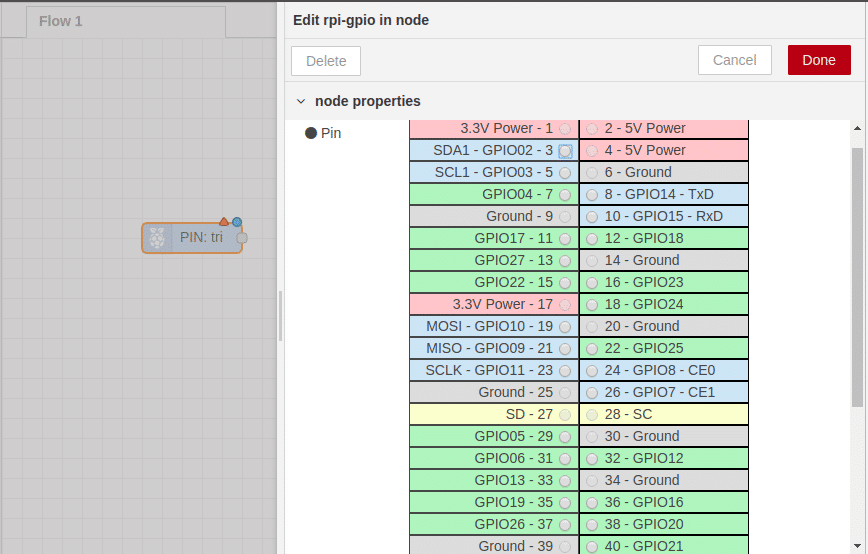The height and width of the screenshot is (554, 868).
Task: Select pin 26 - GPIO7 - CE1
Action: pyautogui.click(x=592, y=393)
